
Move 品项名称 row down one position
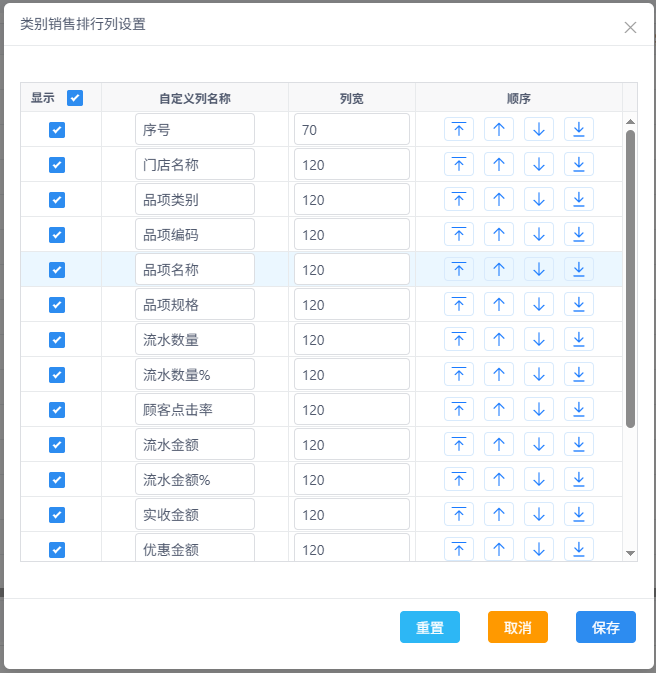click(x=538, y=269)
